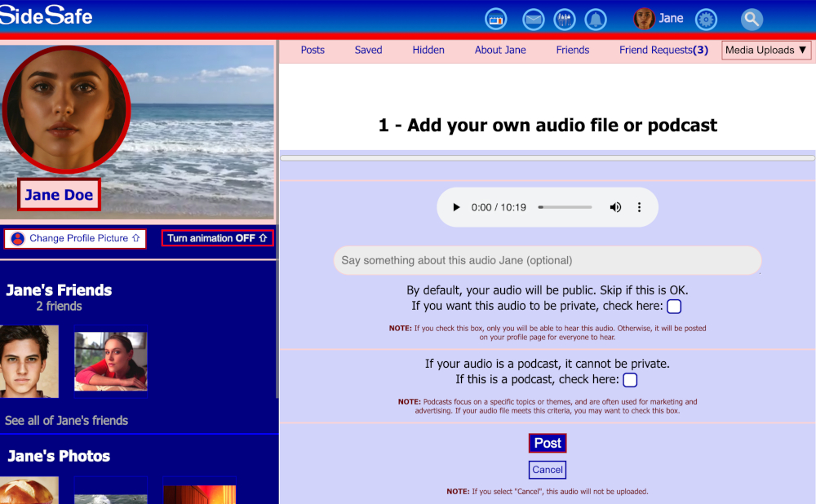Check the box to make this audio private
816x504 pixels.
[673, 306]
